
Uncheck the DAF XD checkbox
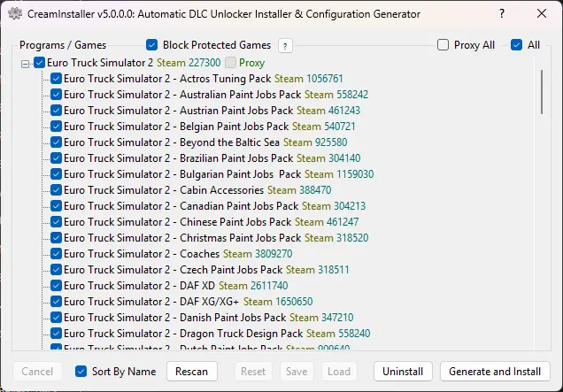pos(56,286)
